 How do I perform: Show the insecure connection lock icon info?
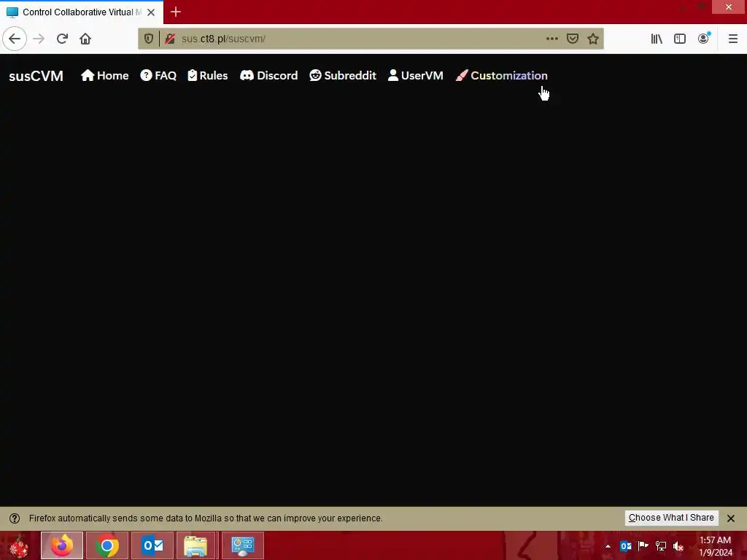[x=169, y=39]
